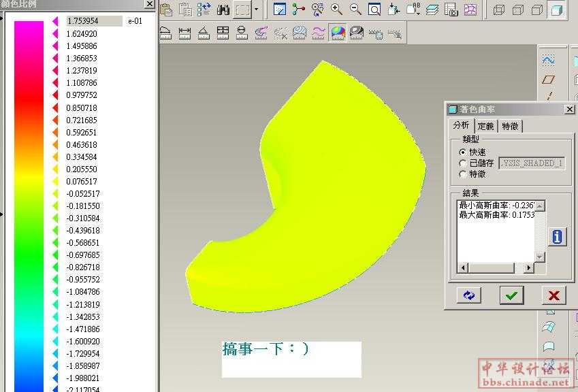This screenshot has width=578, height=392.
Task: Click the Refit zoom window icon
Action: pos(374,10)
